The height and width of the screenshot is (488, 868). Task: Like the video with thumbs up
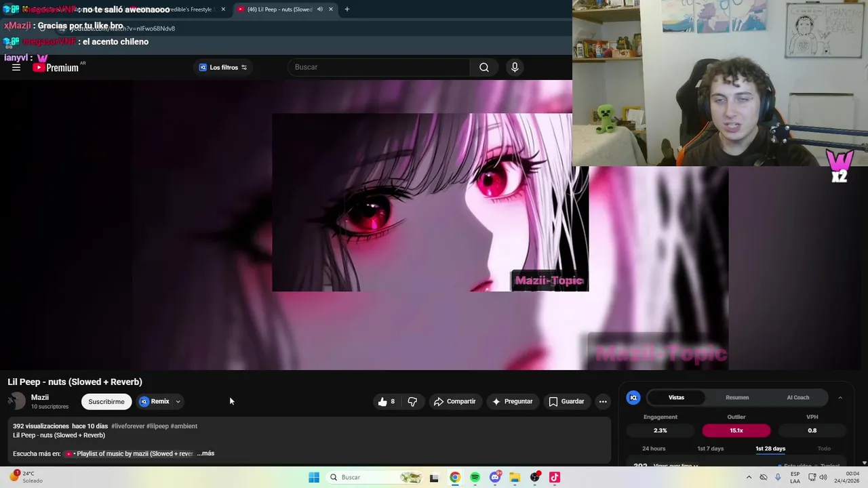tap(387, 401)
